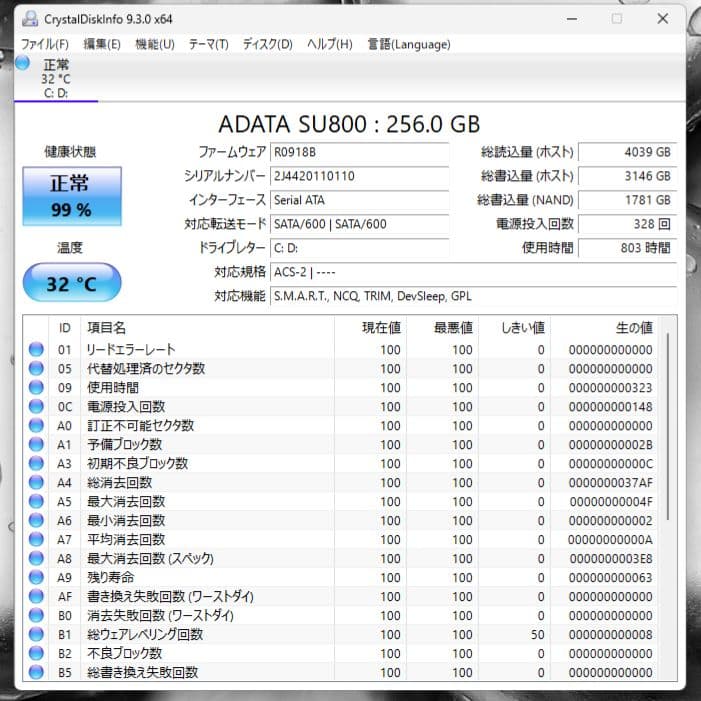Click status orb for row A7 平均消去回数
Image resolution: width=701 pixels, height=701 pixels.
(x=36, y=539)
